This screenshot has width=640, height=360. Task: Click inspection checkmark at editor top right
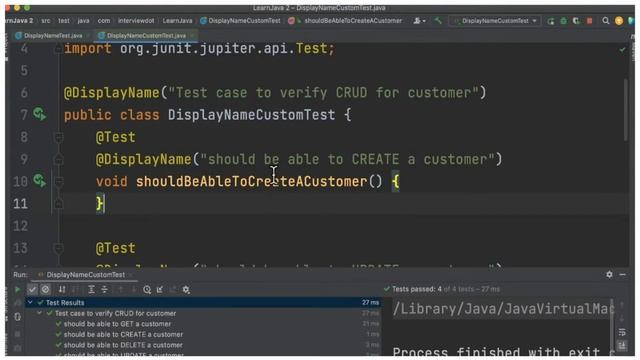[x=622, y=49]
